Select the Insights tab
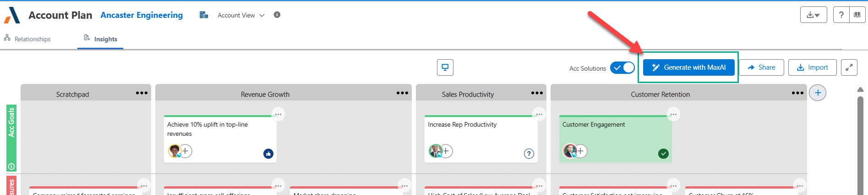The image size is (868, 195). [x=101, y=39]
